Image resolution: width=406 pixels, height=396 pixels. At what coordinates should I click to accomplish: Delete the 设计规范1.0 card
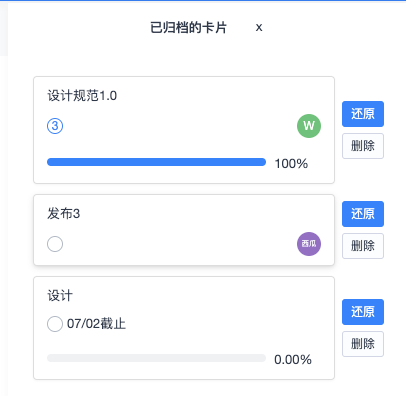363,146
